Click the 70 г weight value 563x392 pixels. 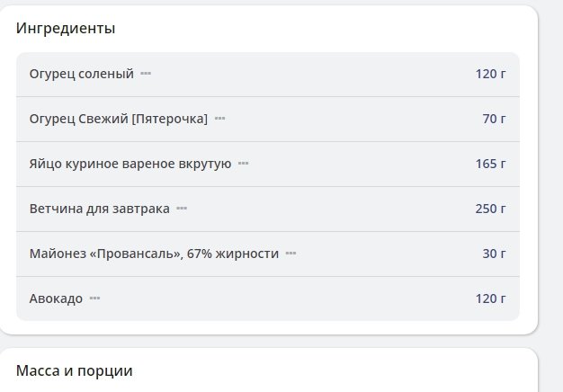click(x=494, y=119)
